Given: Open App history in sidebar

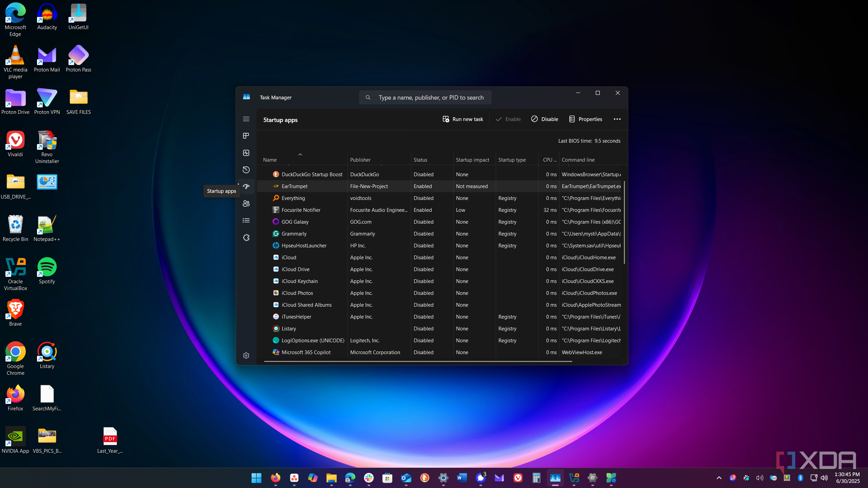Looking at the screenshot, I should coord(246,170).
